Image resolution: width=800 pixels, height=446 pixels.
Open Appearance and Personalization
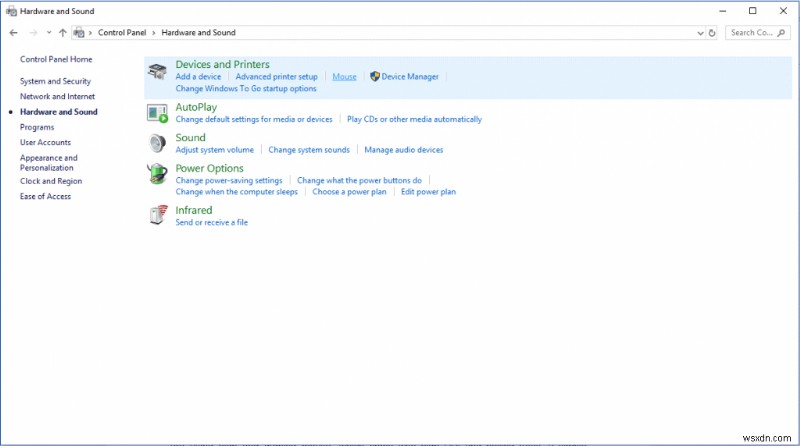(x=48, y=163)
